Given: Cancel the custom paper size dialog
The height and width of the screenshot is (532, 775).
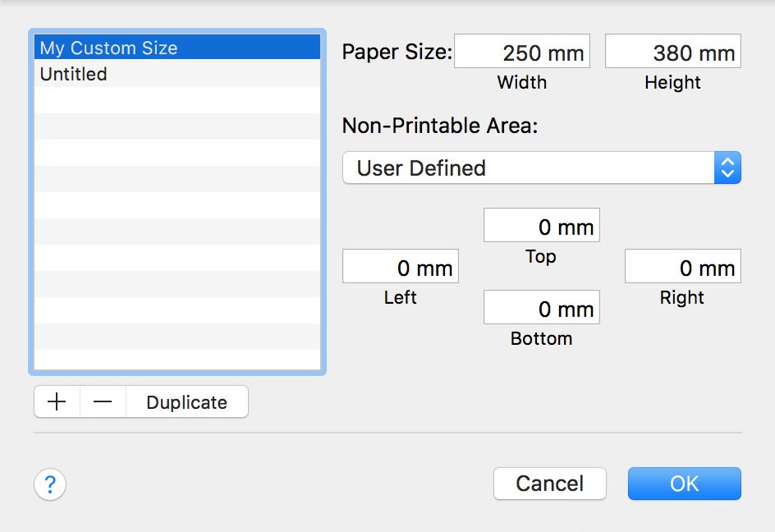Looking at the screenshot, I should click(549, 484).
